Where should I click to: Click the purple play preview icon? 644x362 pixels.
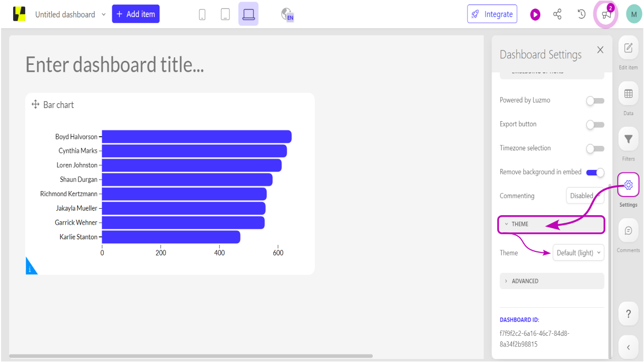[535, 15]
